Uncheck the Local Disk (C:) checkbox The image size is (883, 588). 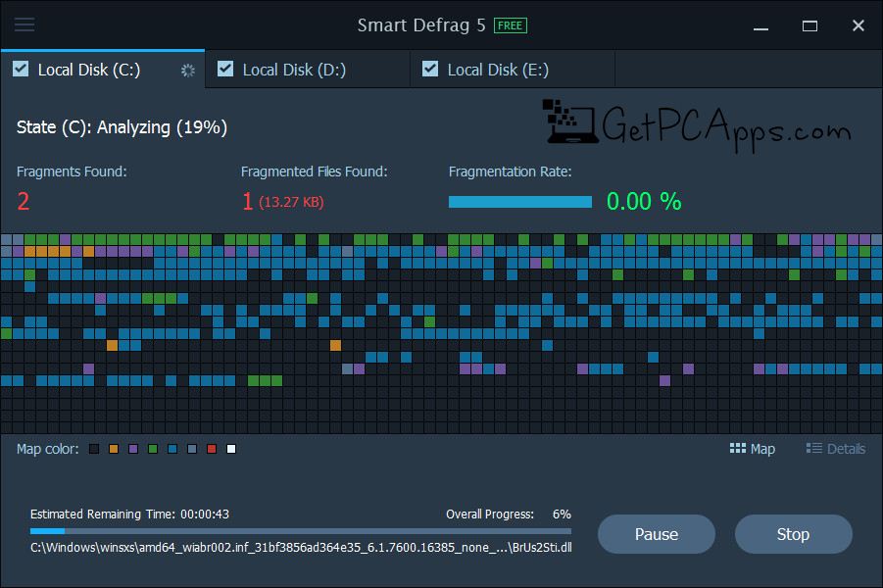click(21, 70)
